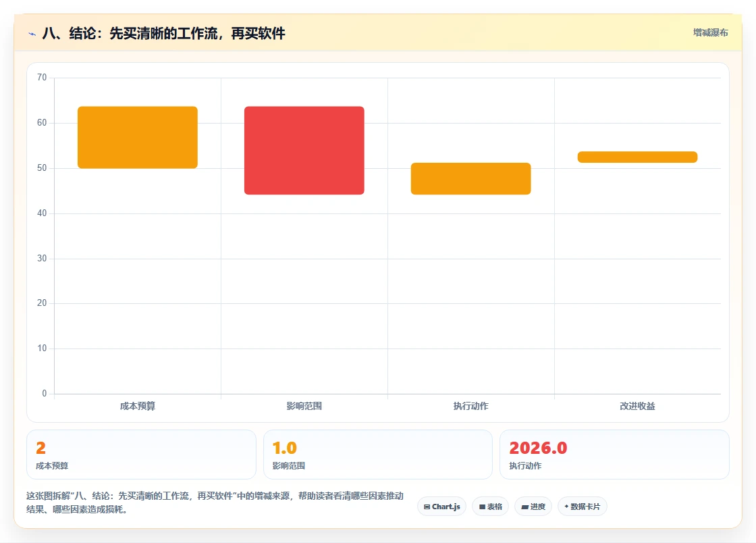Click the 改进收益 x-axis label
The height and width of the screenshot is (543, 756).
tap(637, 406)
